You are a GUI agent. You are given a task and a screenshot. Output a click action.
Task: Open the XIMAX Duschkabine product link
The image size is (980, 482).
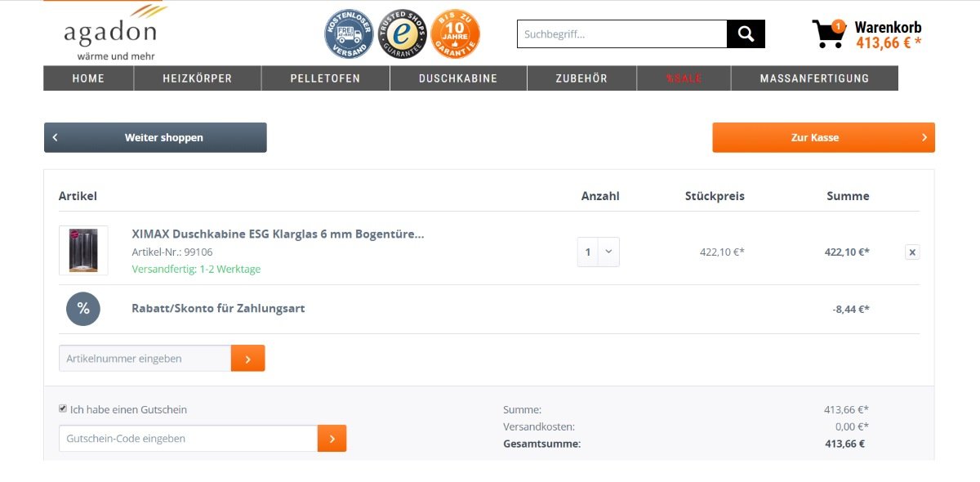[278, 234]
